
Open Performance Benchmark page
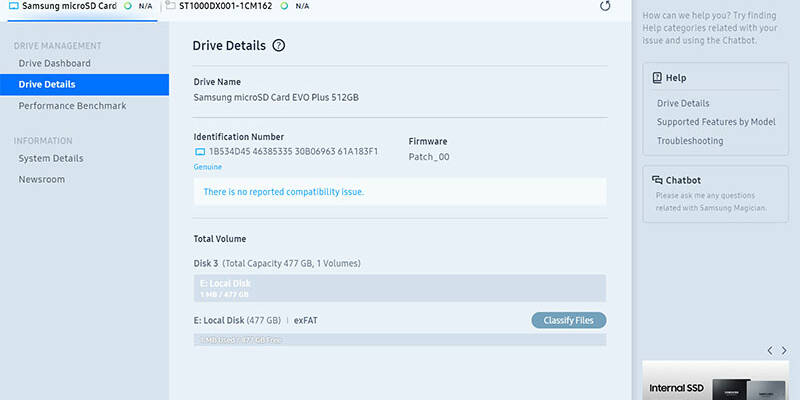coord(72,106)
